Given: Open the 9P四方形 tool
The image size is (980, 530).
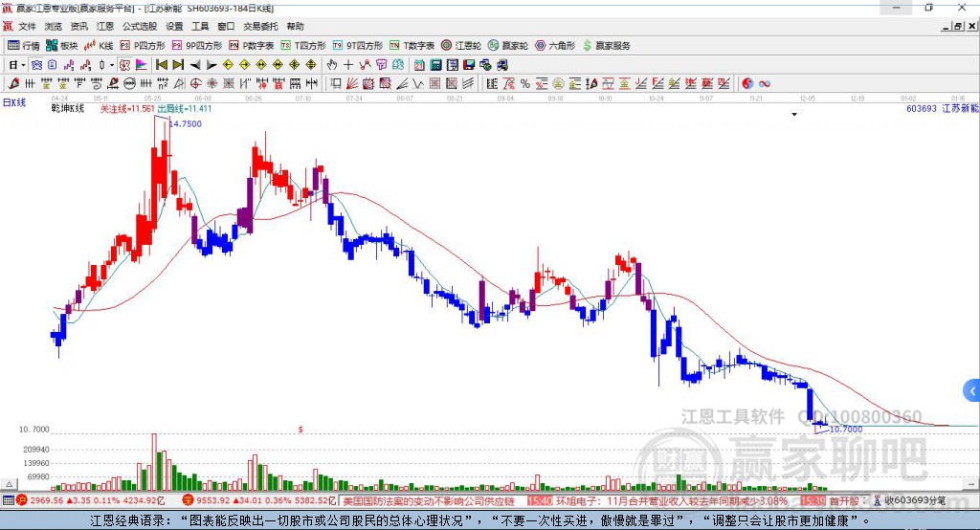Looking at the screenshot, I should pos(197,46).
